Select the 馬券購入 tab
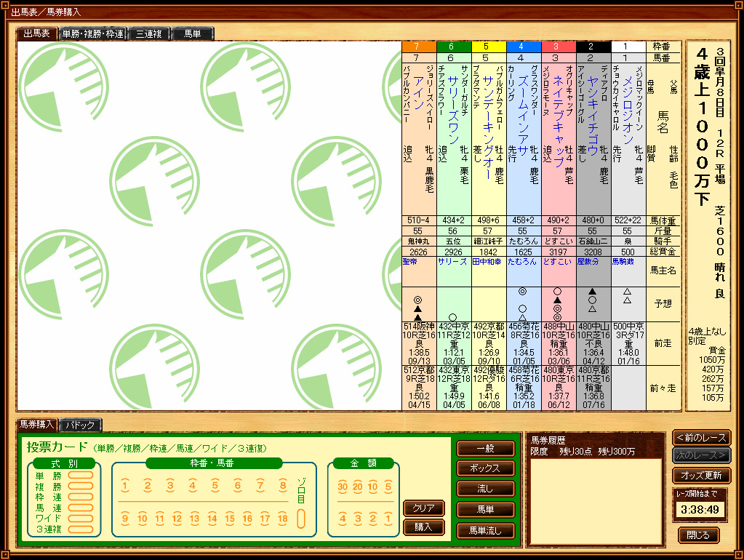 coord(37,424)
